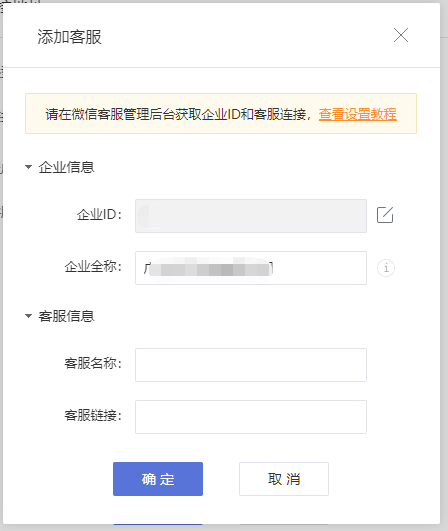
Task: Click the 客服名称: field label
Action: click(93, 363)
